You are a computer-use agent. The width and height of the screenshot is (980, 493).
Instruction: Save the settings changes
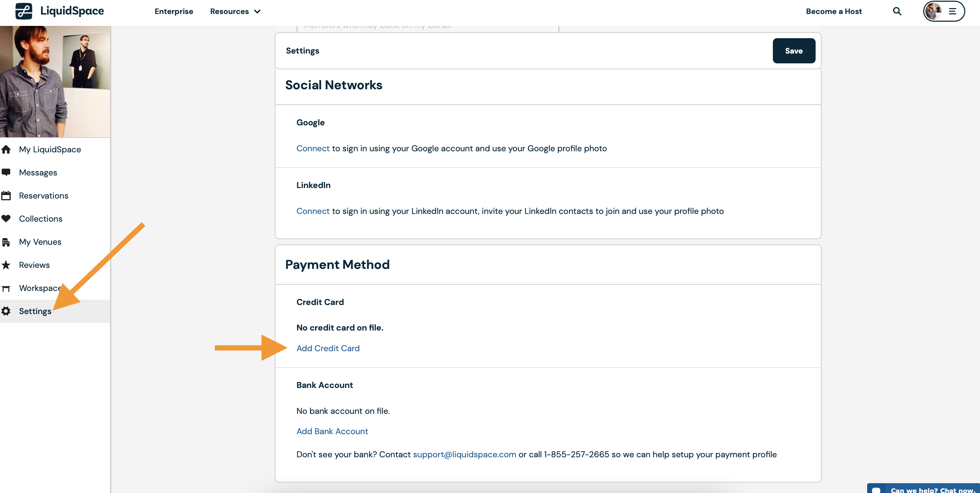(794, 50)
